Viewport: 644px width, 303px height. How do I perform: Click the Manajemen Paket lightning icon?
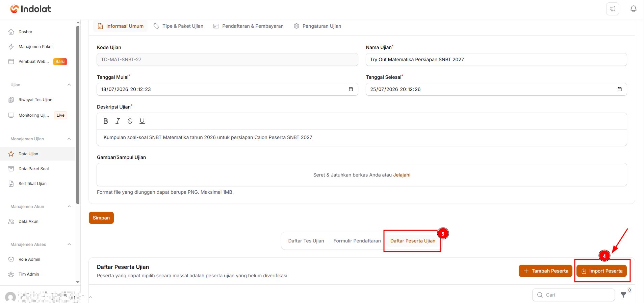point(11,47)
